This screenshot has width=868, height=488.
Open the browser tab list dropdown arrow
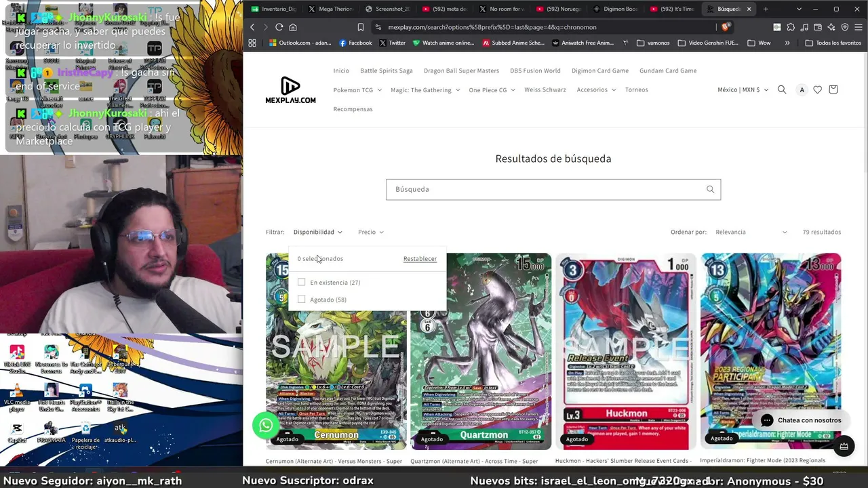799,9
